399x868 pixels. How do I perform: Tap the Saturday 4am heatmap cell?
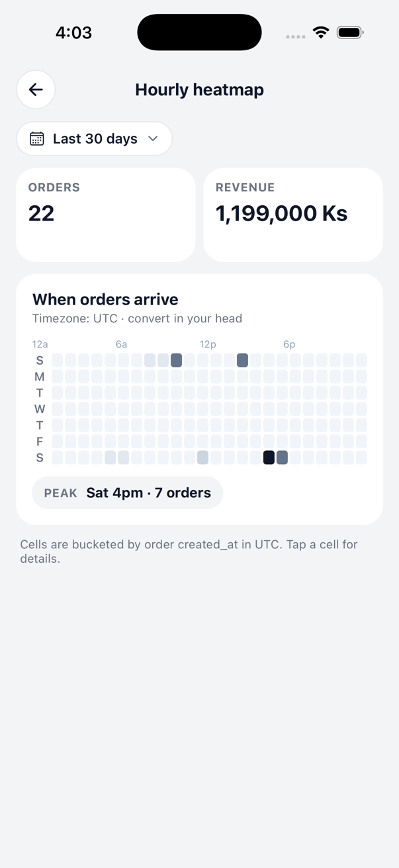[110, 457]
